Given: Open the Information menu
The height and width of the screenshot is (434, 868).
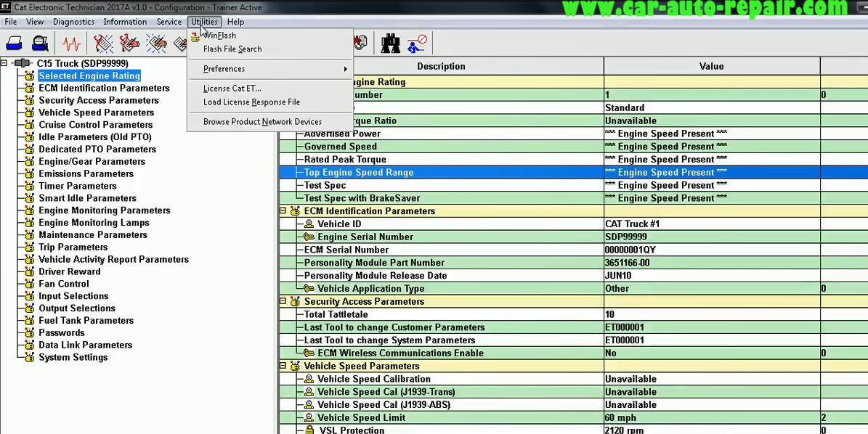Looking at the screenshot, I should [125, 22].
